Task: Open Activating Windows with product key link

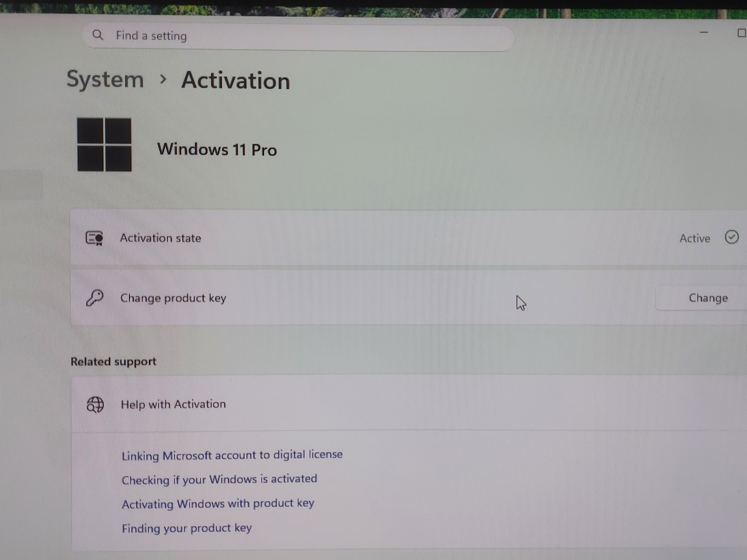Action: [218, 504]
